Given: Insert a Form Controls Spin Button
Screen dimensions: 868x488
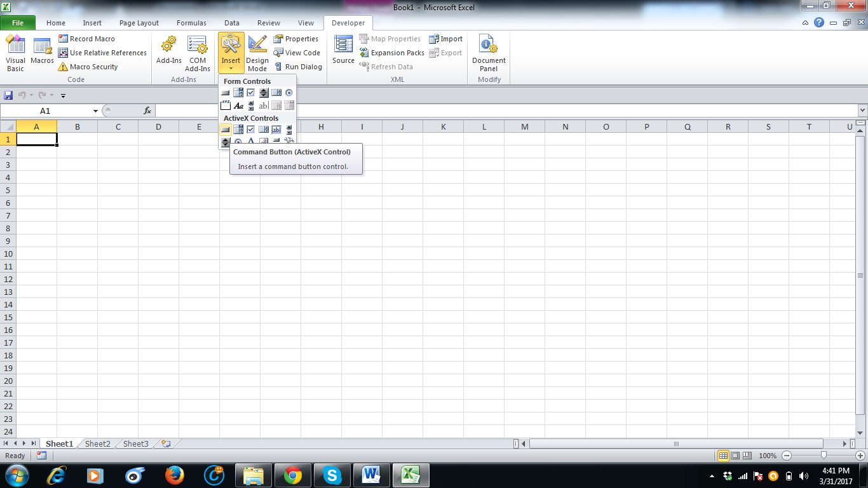Looking at the screenshot, I should 264,93.
